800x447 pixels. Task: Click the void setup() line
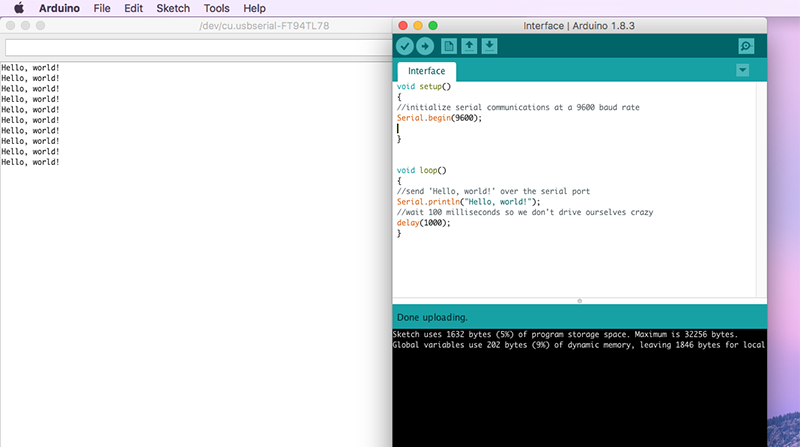[x=424, y=87]
